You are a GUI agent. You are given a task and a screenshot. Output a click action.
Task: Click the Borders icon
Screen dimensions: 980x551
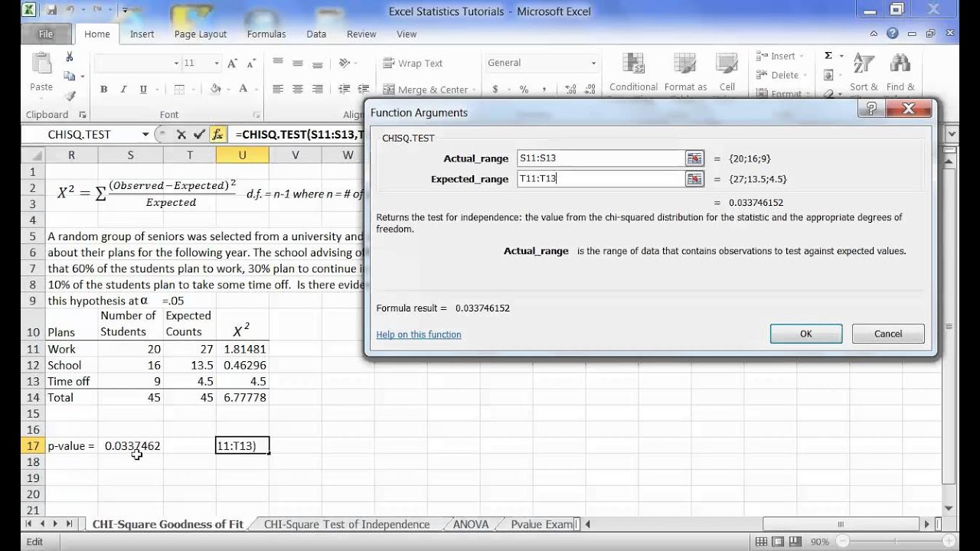(179, 90)
